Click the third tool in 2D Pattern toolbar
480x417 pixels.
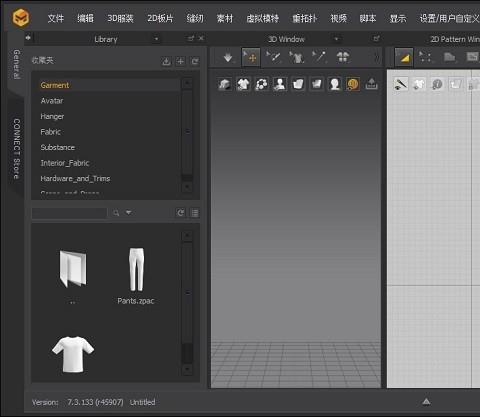(449, 57)
